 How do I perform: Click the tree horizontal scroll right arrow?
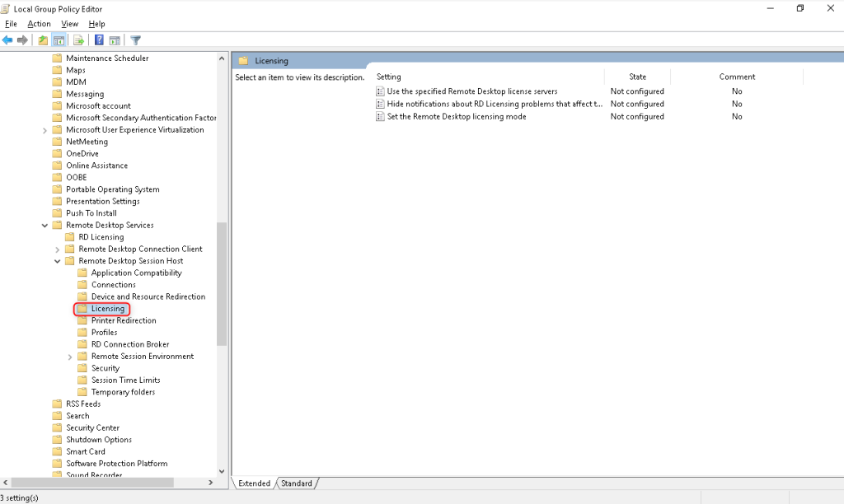click(210, 483)
